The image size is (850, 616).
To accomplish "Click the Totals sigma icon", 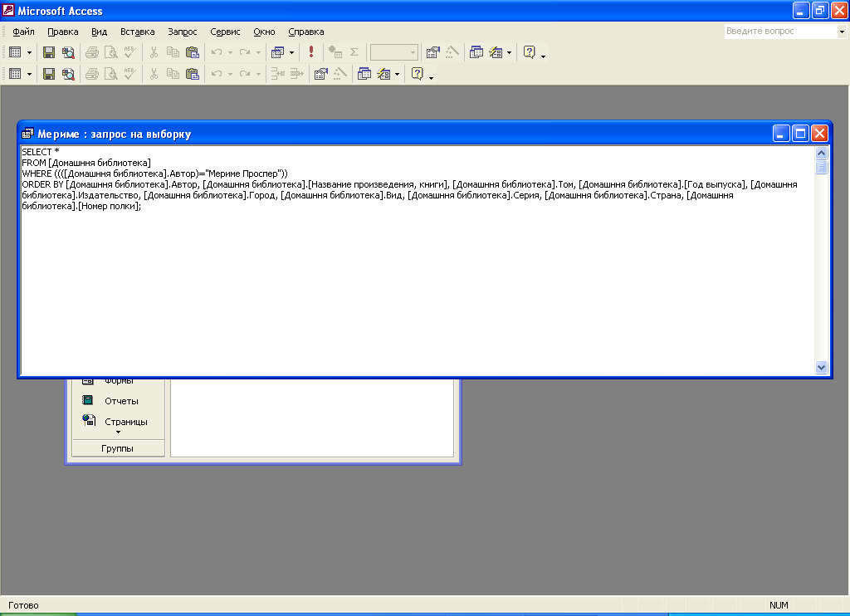I will coord(354,52).
